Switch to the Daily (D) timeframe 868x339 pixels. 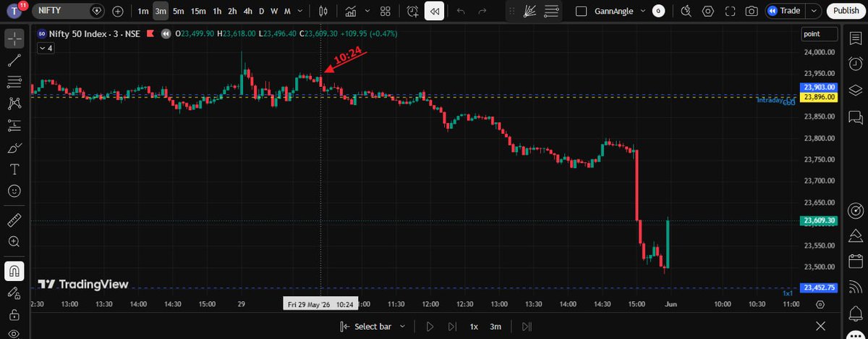(262, 11)
